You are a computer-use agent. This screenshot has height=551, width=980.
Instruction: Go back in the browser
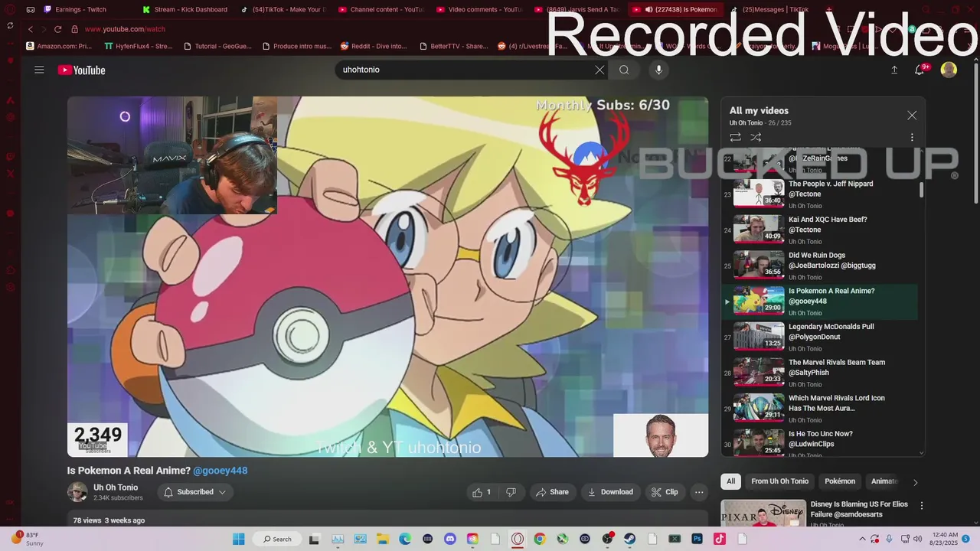pyautogui.click(x=31, y=29)
